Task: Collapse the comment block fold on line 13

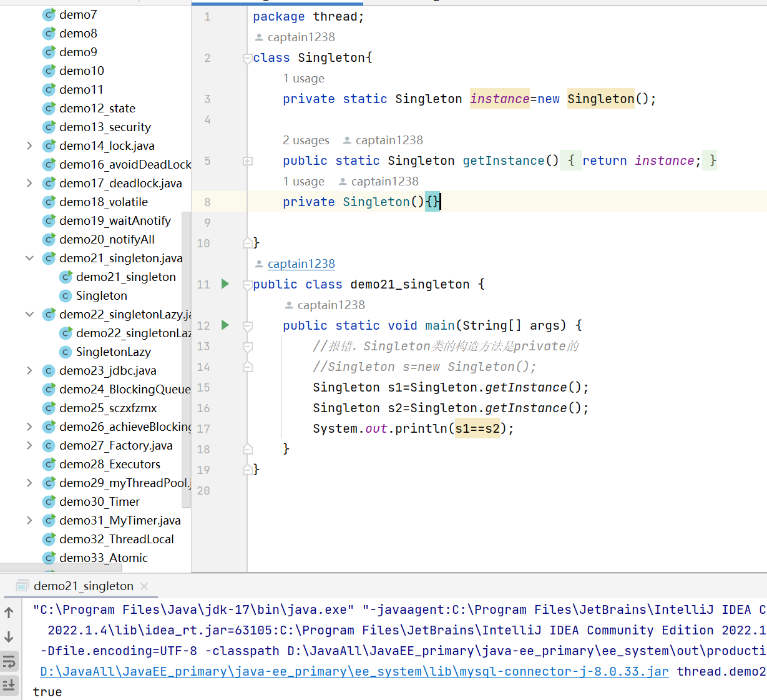Action: pyautogui.click(x=248, y=347)
